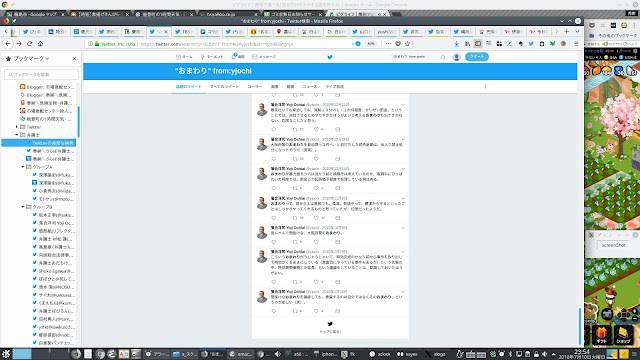Click the Twitter search magnifier icon
Viewport: 640px width, 360px height.
coord(443,57)
